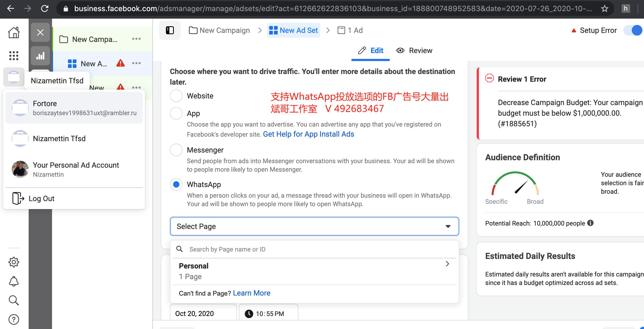Screen dimensions: 644x329
Task: Click the Search by Page name field
Action: click(315, 249)
